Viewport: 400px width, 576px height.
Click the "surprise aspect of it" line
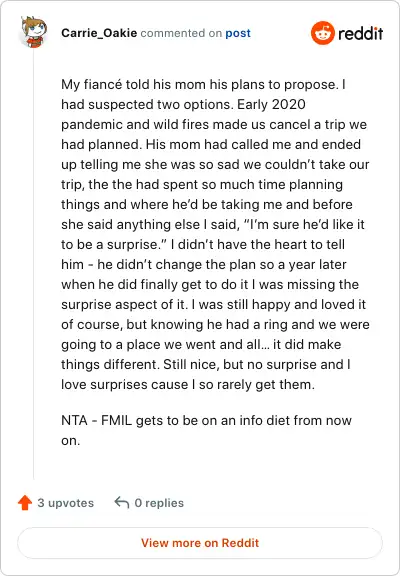coord(213,305)
